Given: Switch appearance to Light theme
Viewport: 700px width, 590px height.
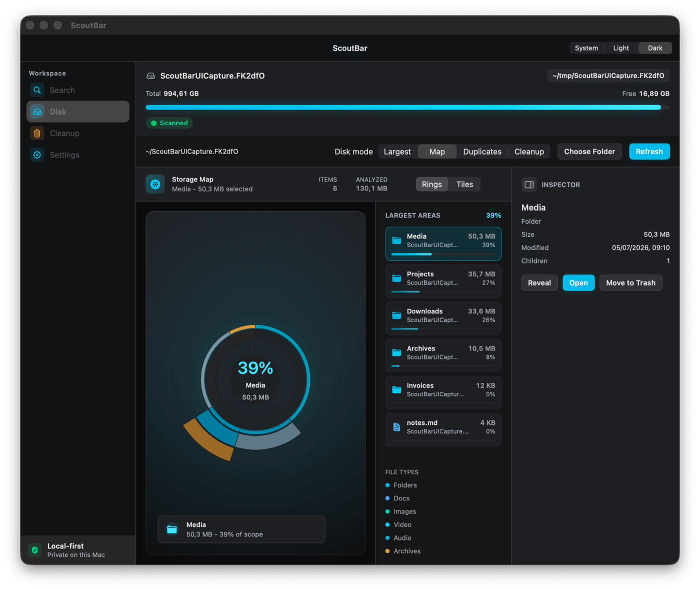Looking at the screenshot, I should (621, 48).
